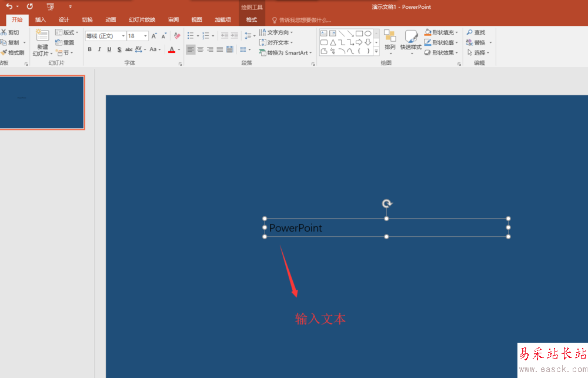The width and height of the screenshot is (588, 378).
Task: Justify the text
Action: coord(220,49)
